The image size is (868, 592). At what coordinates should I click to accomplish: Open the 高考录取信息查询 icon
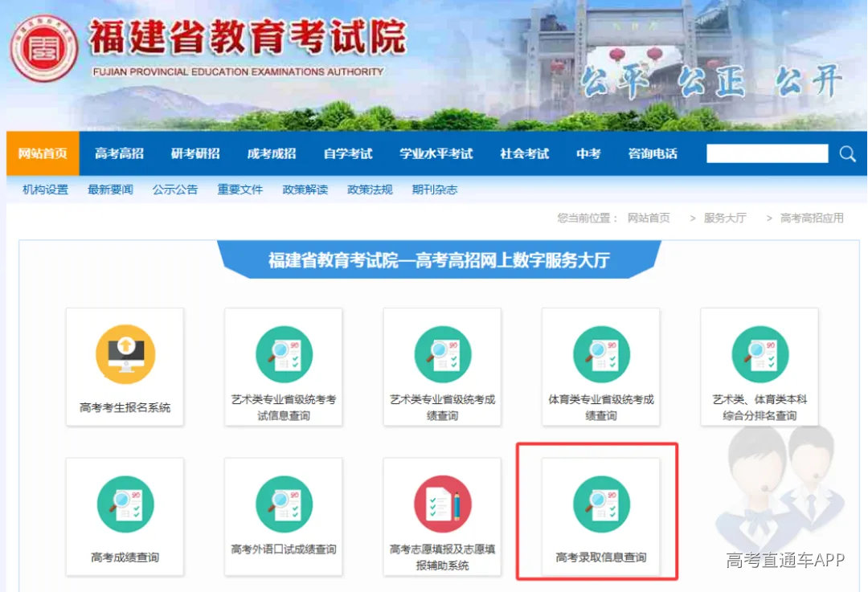coord(601,504)
